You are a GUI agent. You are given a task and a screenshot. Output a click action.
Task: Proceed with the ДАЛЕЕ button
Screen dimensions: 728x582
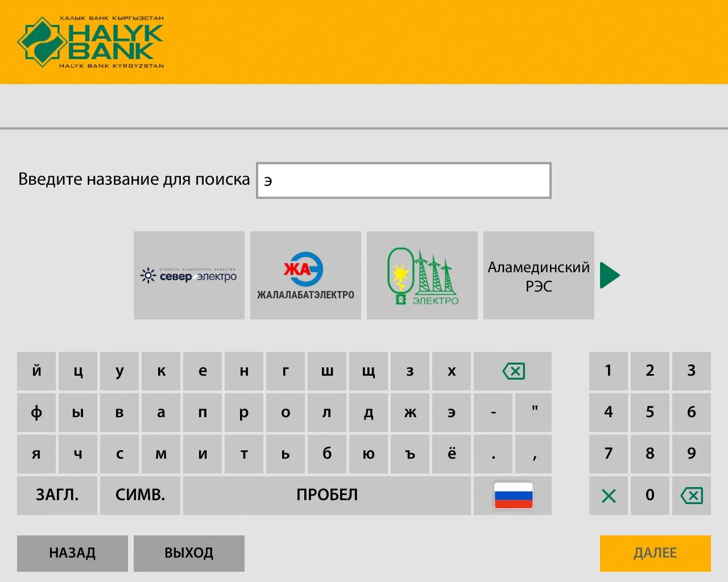[655, 553]
